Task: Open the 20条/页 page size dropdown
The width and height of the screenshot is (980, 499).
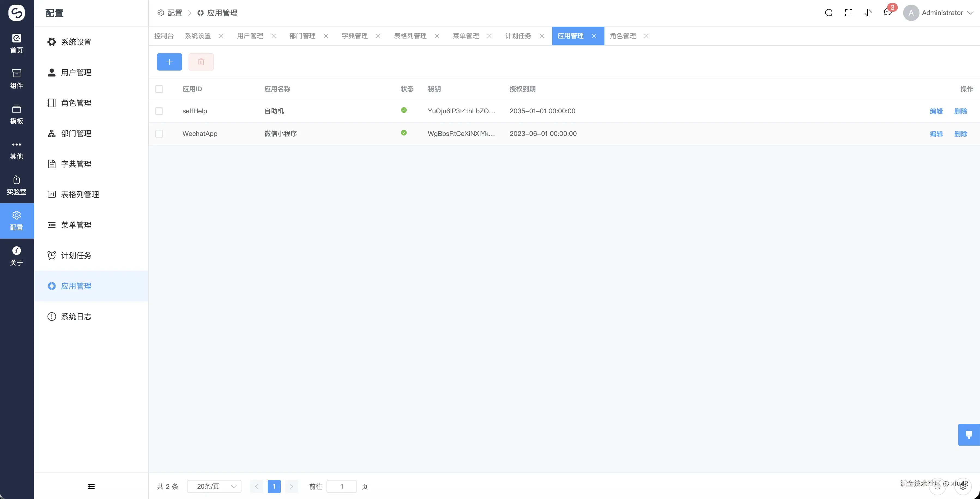Action: pos(214,486)
